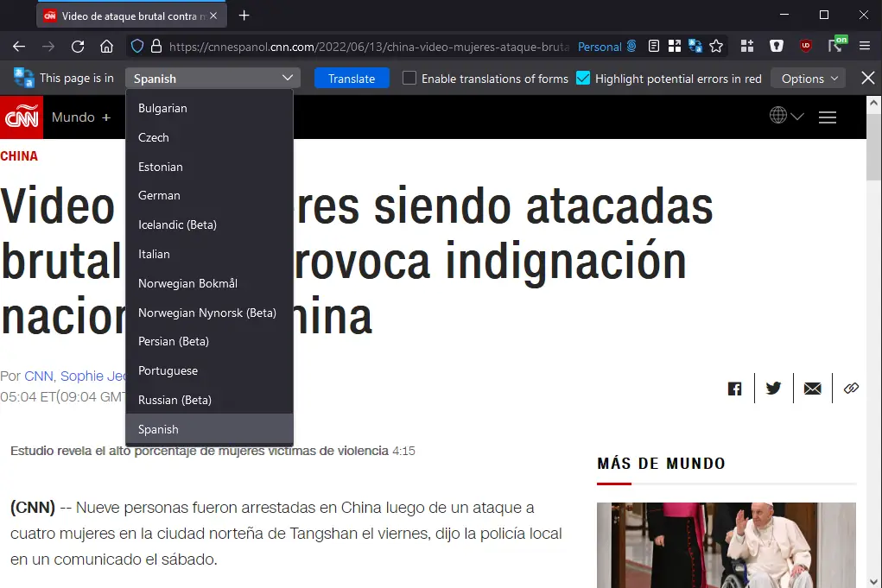
Task: Minimize the browser window
Action: [x=784, y=16]
